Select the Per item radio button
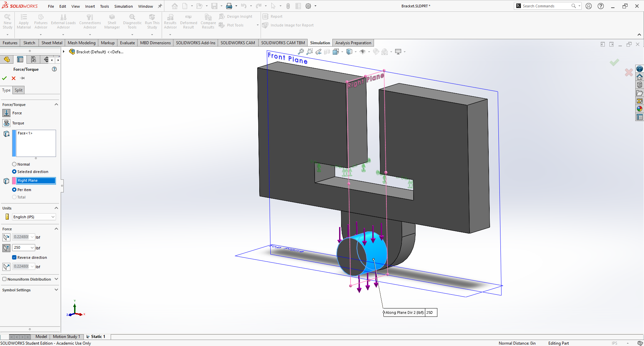This screenshot has height=346, width=644. tap(14, 190)
